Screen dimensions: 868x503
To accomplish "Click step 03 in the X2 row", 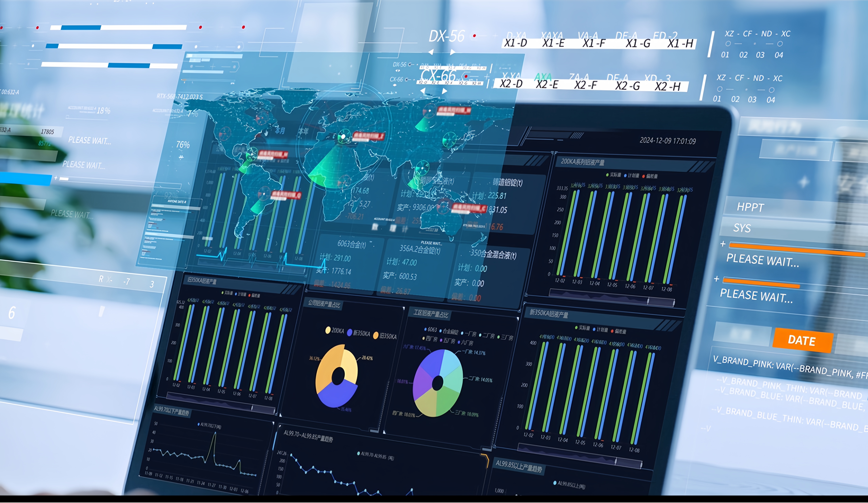I will click(752, 99).
